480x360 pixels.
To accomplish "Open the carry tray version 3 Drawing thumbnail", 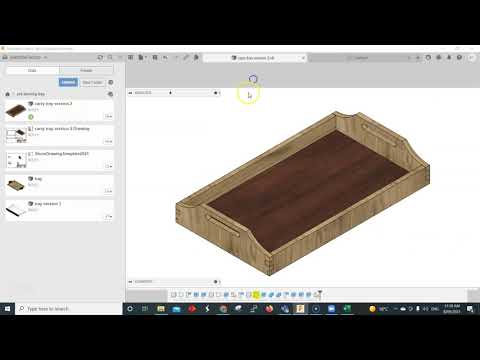I will click(16, 135).
